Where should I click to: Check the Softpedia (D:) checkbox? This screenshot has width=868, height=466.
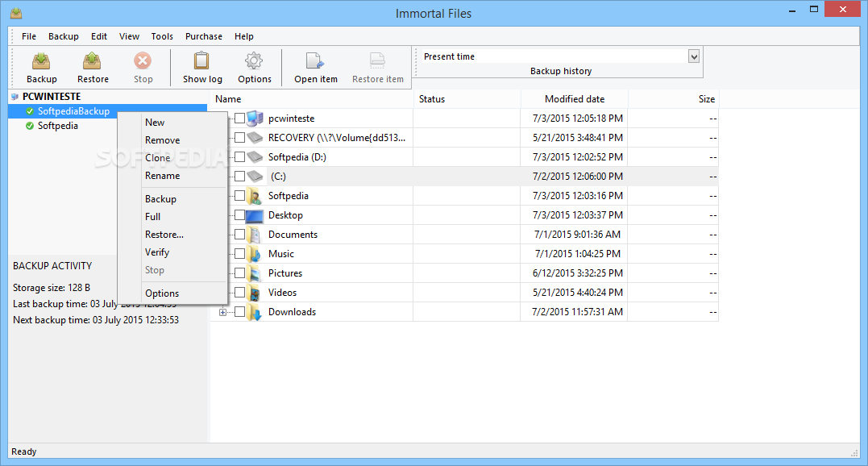(239, 156)
